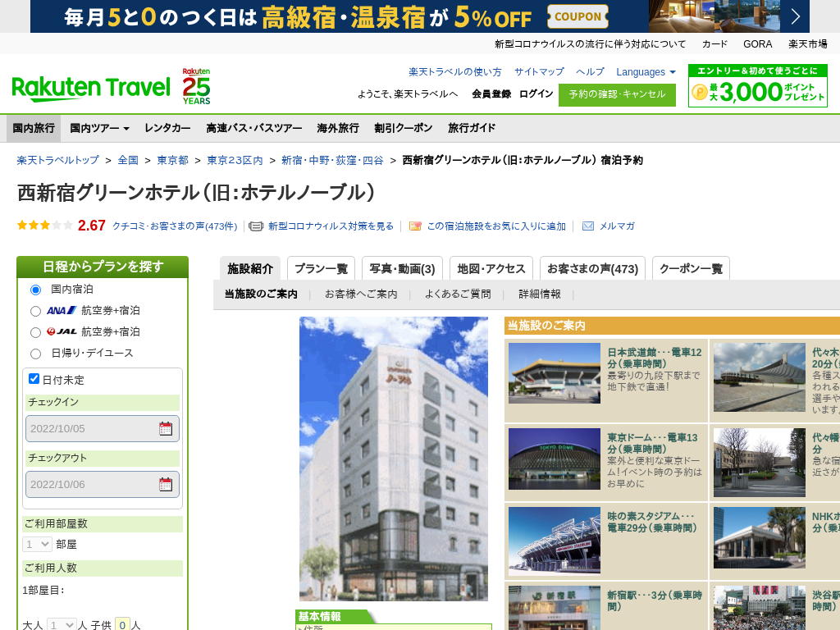Go to 楽天トラベルトップ breadcrumb

pos(58,160)
